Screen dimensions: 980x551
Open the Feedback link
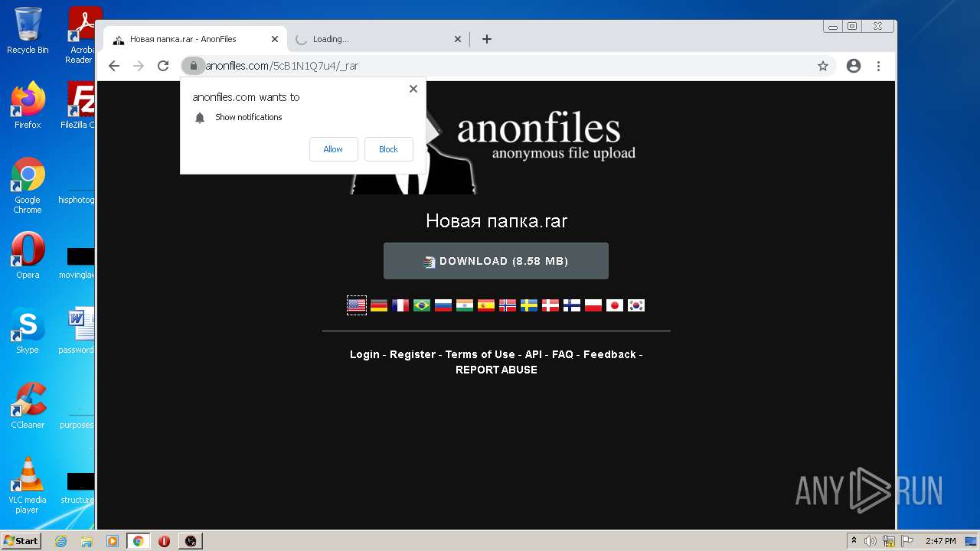(x=609, y=354)
